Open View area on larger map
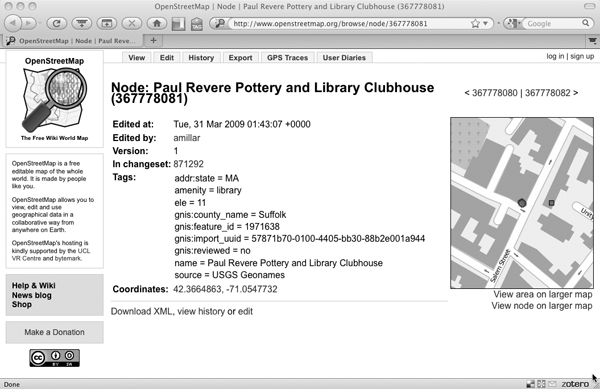Screen dimensions: 600x389 [543, 294]
